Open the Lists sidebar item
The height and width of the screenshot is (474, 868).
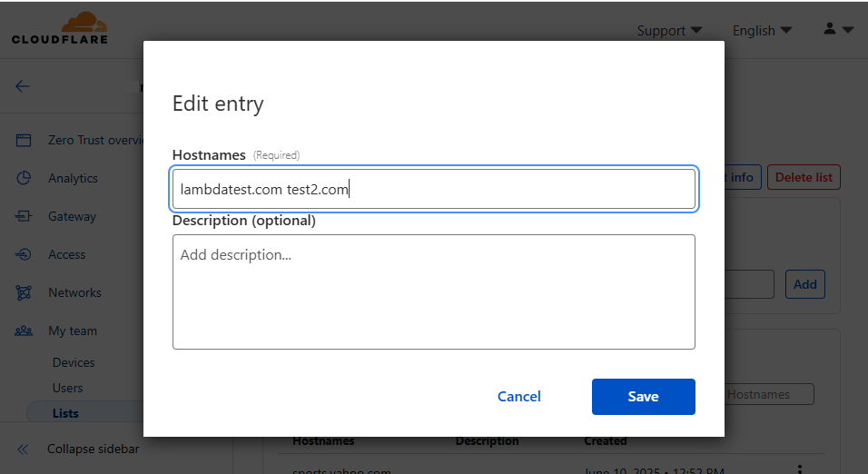66,413
